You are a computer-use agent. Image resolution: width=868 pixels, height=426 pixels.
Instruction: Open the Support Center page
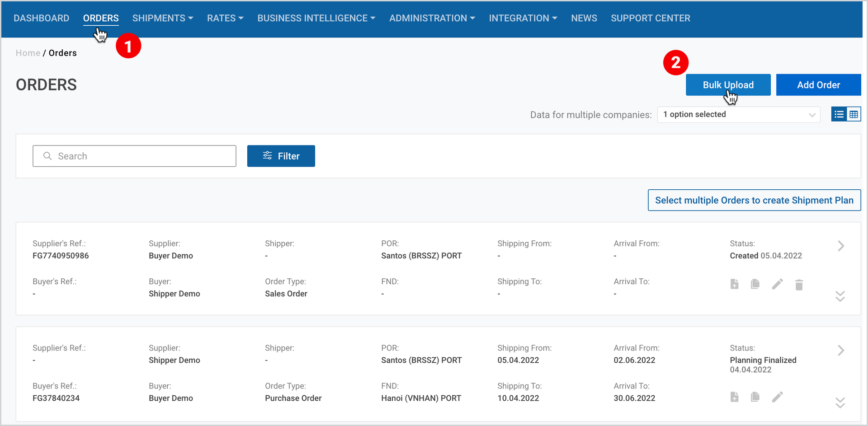651,19
